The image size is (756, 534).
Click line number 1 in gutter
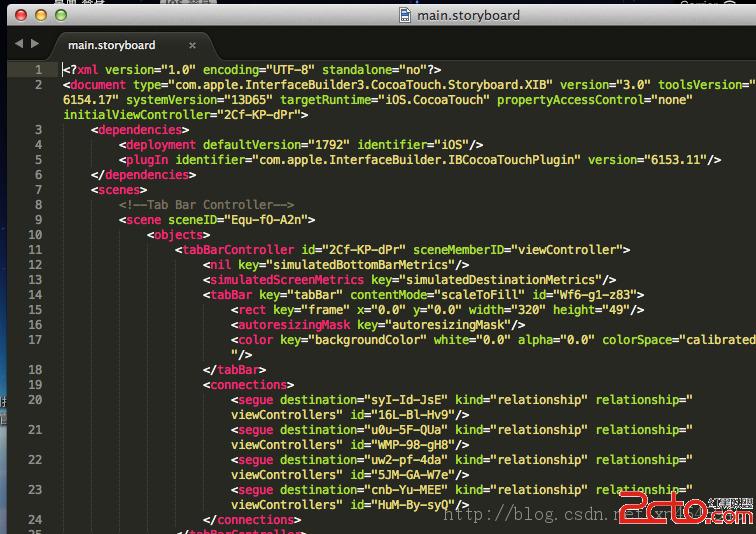[38, 70]
